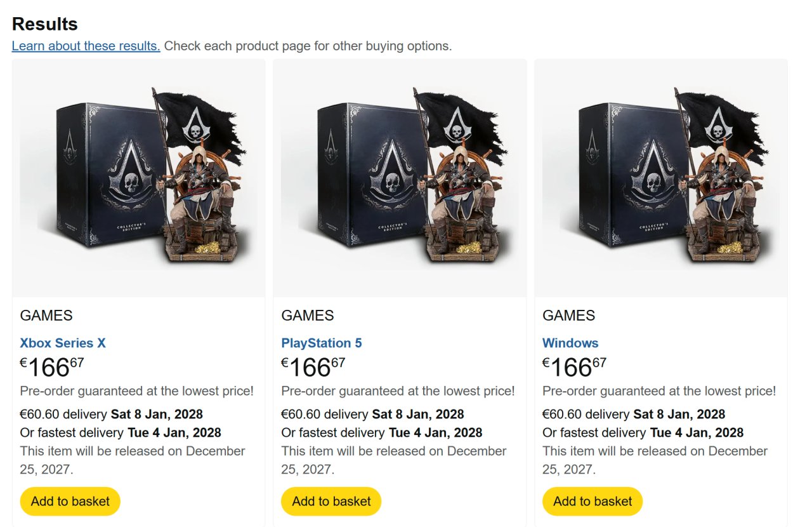The image size is (812, 527).
Task: Click PlayStation card fastest delivery Tue 4 Jan
Action: (x=435, y=432)
